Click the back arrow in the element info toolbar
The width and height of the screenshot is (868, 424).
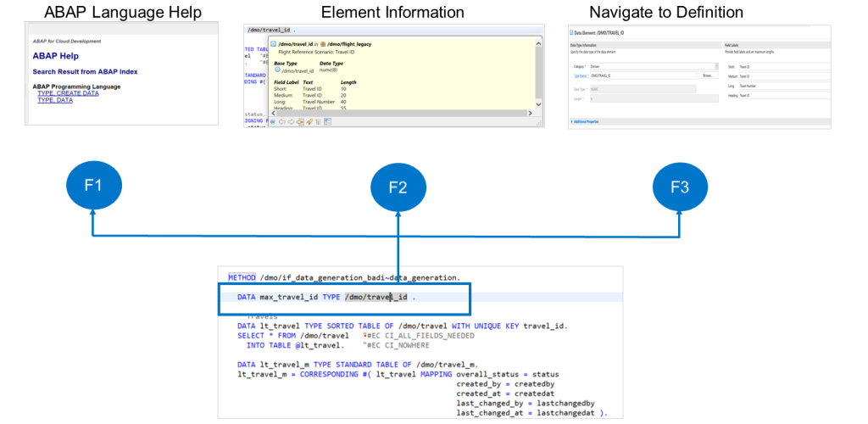[x=281, y=122]
